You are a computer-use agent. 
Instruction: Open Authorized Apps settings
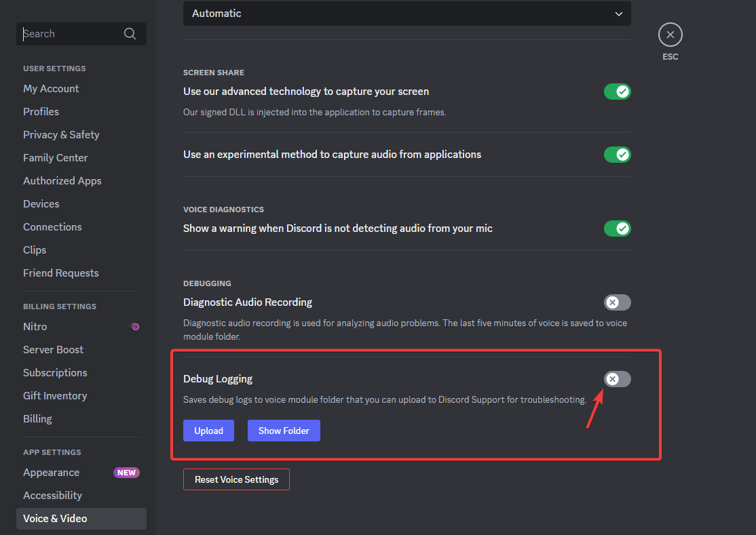tap(62, 181)
